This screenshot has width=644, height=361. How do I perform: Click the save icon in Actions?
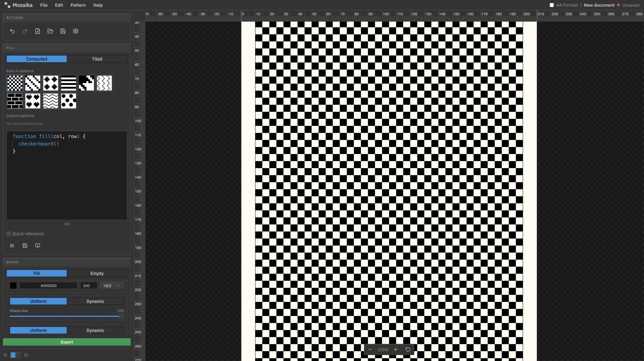tap(63, 31)
